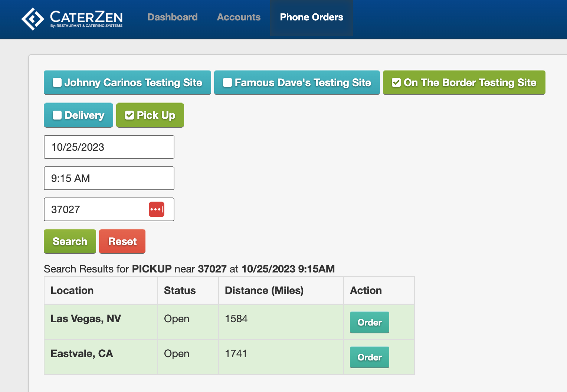Click the CaterZen logo

click(x=72, y=19)
